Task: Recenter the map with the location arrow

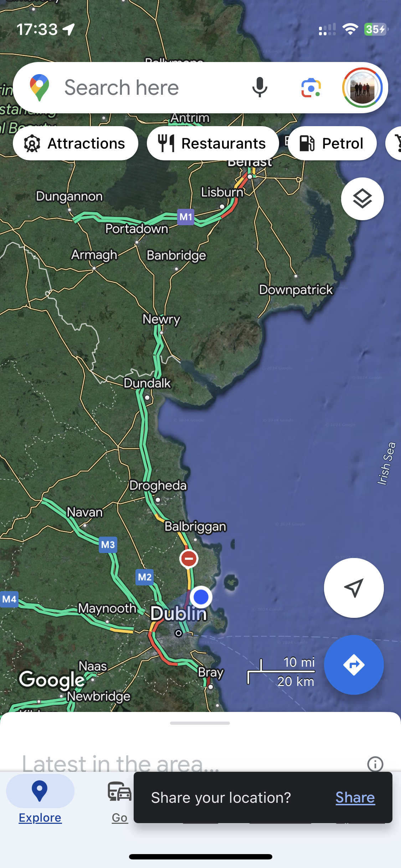Action: click(x=354, y=588)
